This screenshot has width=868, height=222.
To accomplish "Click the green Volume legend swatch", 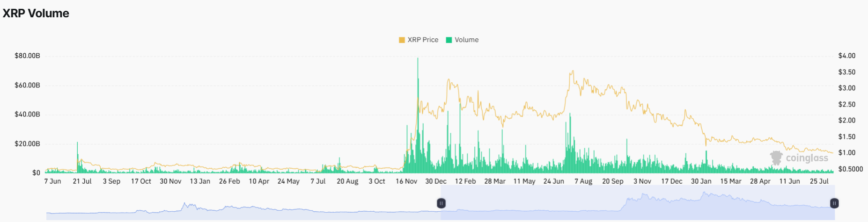I will click(x=449, y=40).
